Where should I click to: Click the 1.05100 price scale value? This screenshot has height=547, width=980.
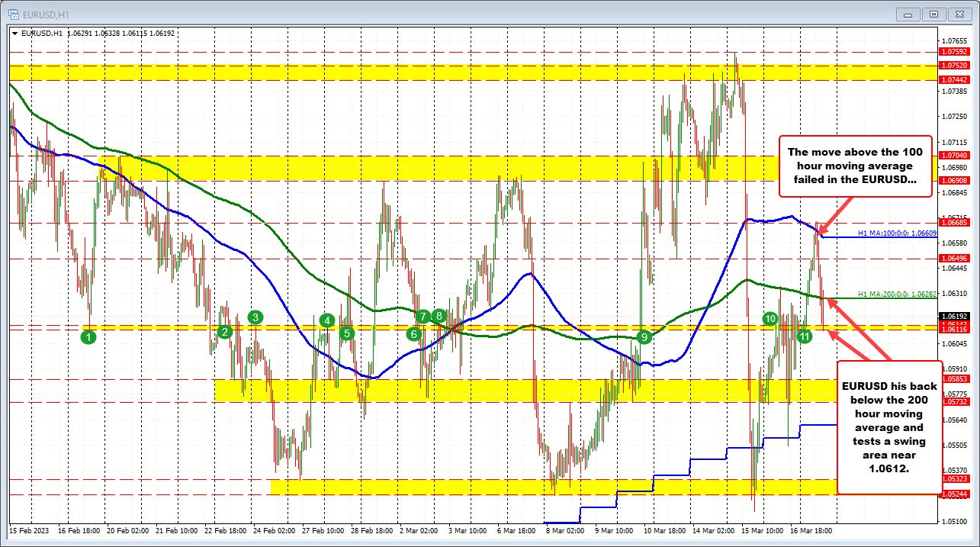(954, 521)
